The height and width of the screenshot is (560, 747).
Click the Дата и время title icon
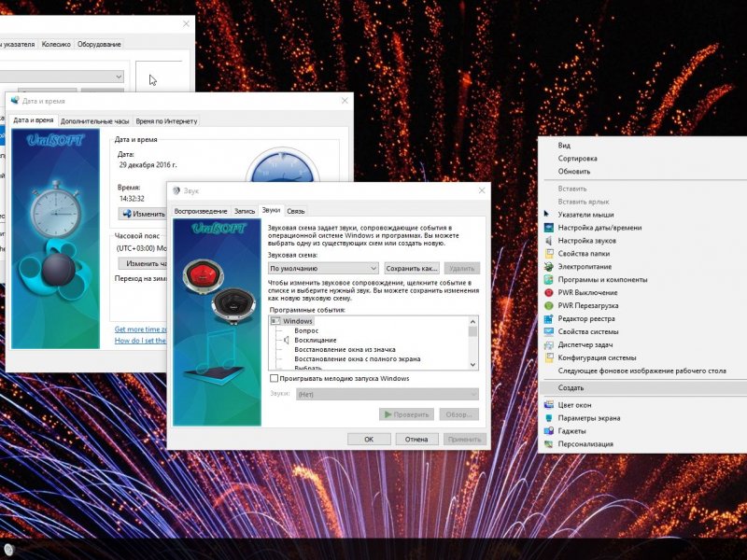coord(15,101)
